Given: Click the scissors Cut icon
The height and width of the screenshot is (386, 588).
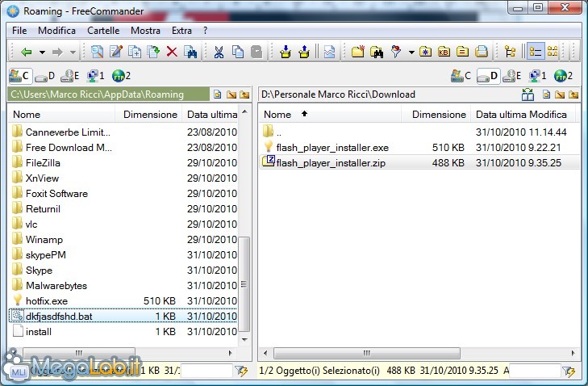Looking at the screenshot, I should click(x=219, y=52).
